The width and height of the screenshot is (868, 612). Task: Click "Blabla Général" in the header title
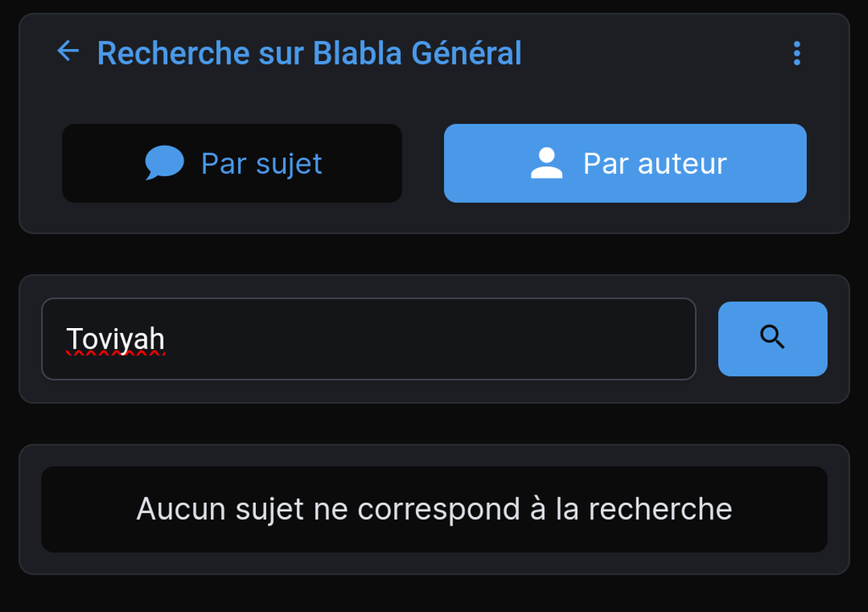pos(417,53)
